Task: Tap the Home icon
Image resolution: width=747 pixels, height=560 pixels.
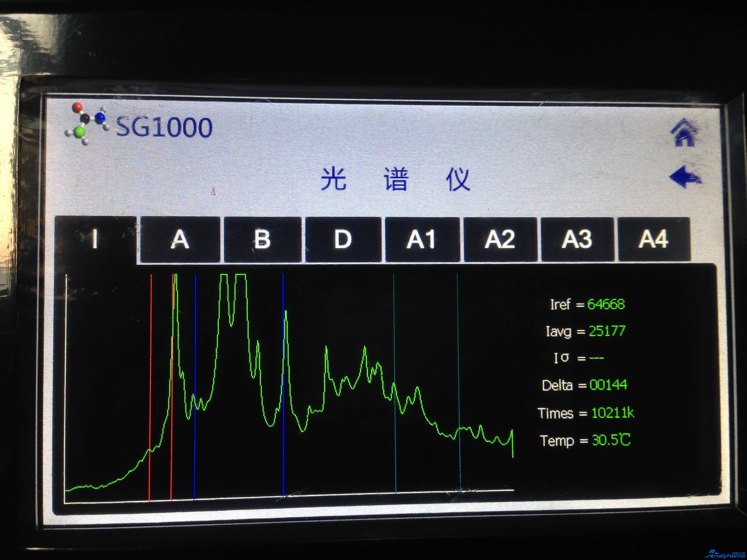Action: [684, 132]
